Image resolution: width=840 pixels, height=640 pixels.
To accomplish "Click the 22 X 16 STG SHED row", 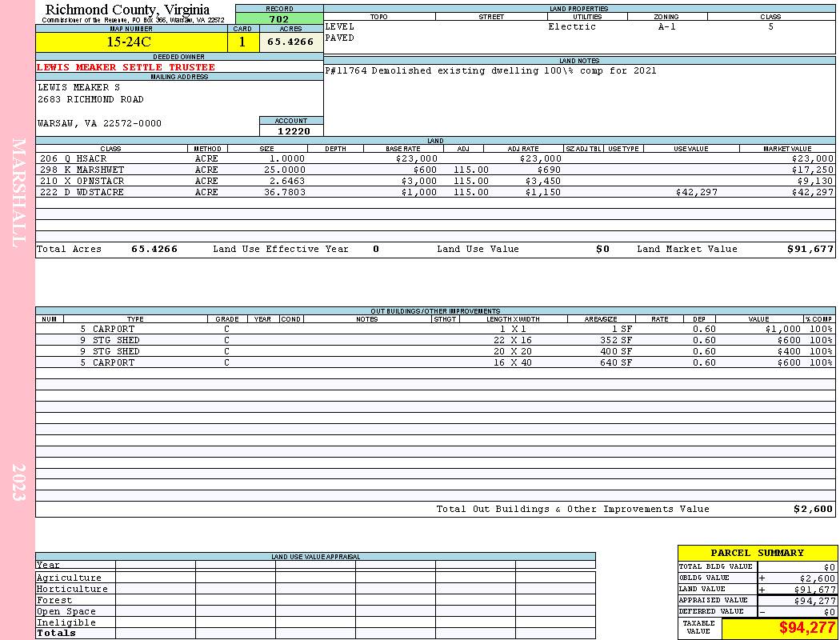I will (435, 341).
